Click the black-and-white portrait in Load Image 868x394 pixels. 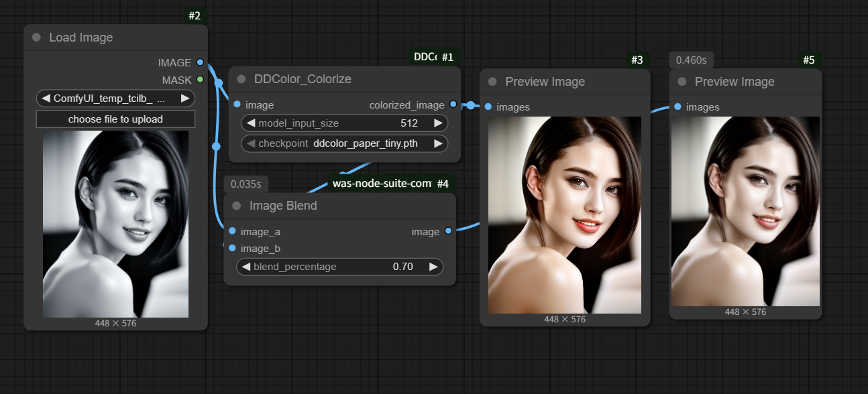tap(115, 224)
